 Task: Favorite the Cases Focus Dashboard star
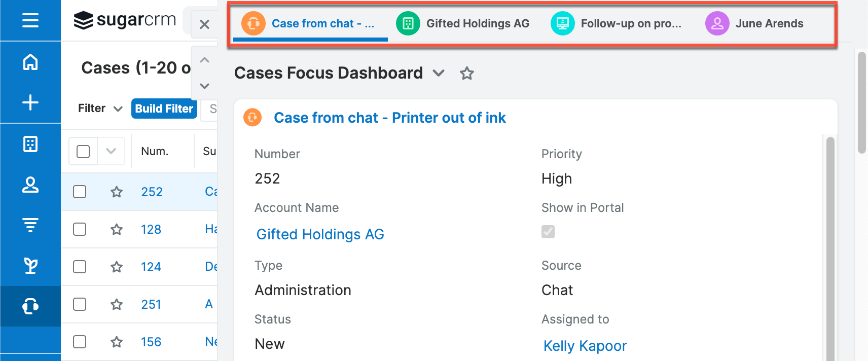(x=466, y=74)
